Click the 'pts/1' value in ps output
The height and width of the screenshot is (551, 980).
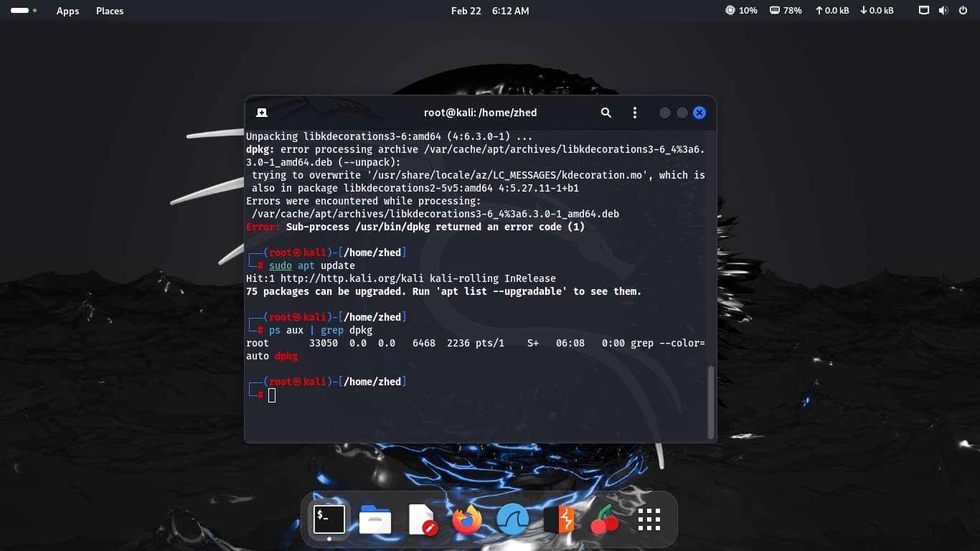coord(490,343)
